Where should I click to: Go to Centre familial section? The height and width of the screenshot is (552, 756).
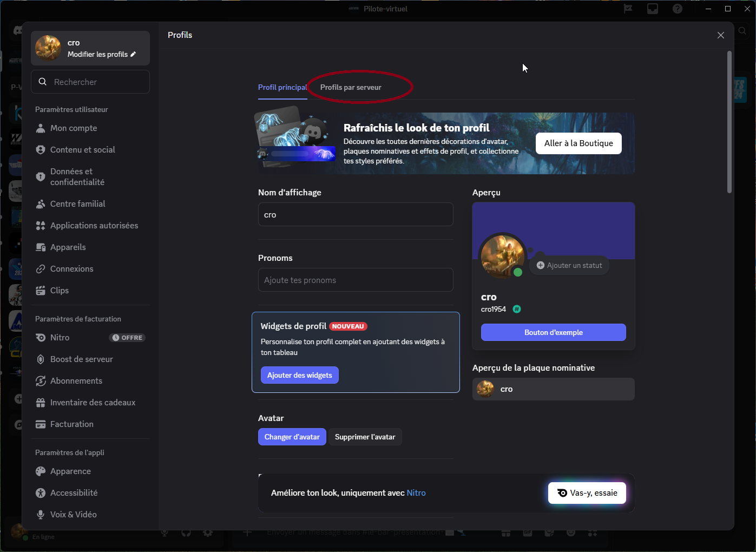pyautogui.click(x=77, y=204)
